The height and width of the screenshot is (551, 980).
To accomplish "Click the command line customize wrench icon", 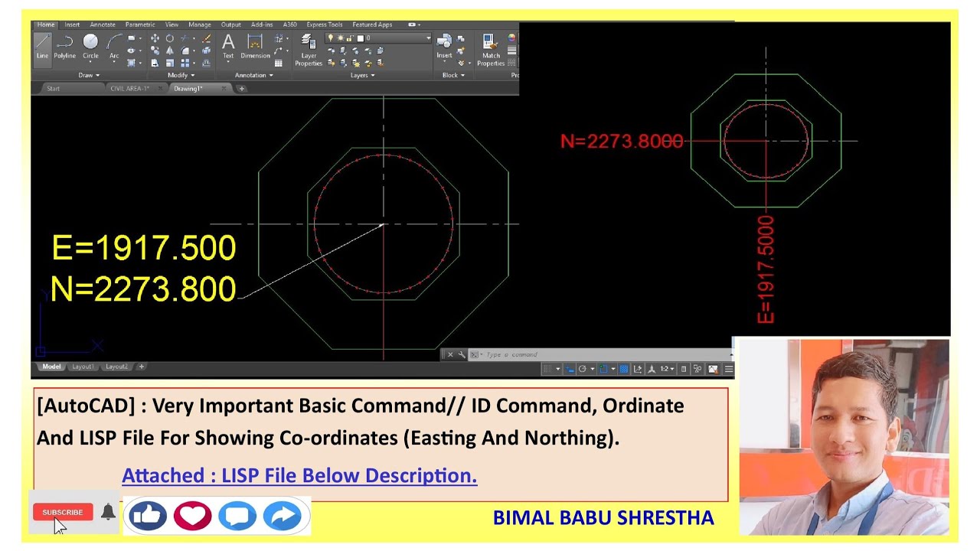I will [462, 354].
